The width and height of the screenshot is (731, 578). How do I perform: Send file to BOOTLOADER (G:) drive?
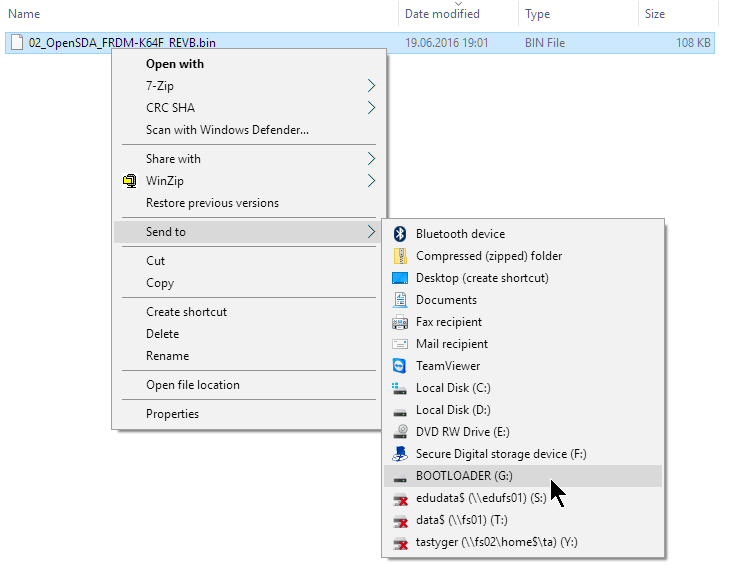[x=463, y=476]
